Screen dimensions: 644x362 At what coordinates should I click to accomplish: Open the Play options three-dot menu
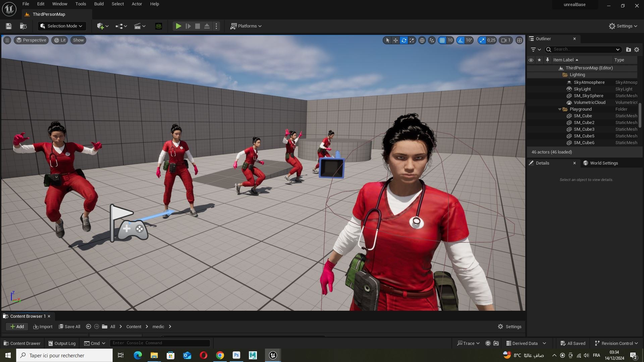(216, 26)
